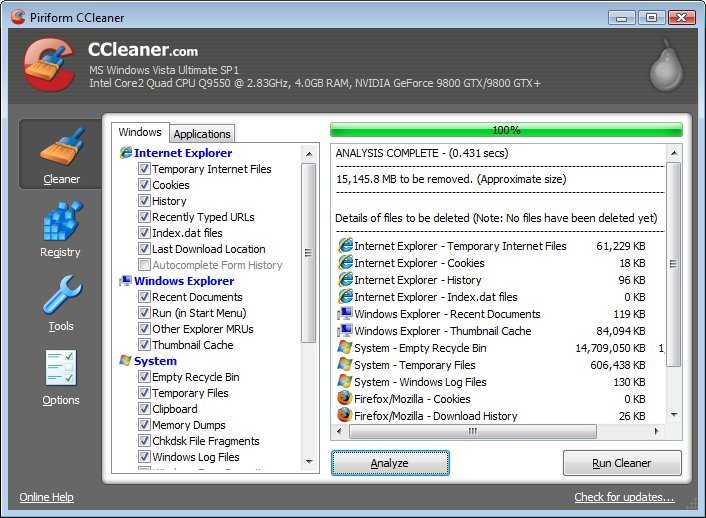Disable the Thumbnail Cache checkbox
Image resolution: width=706 pixels, height=518 pixels.
point(144,345)
